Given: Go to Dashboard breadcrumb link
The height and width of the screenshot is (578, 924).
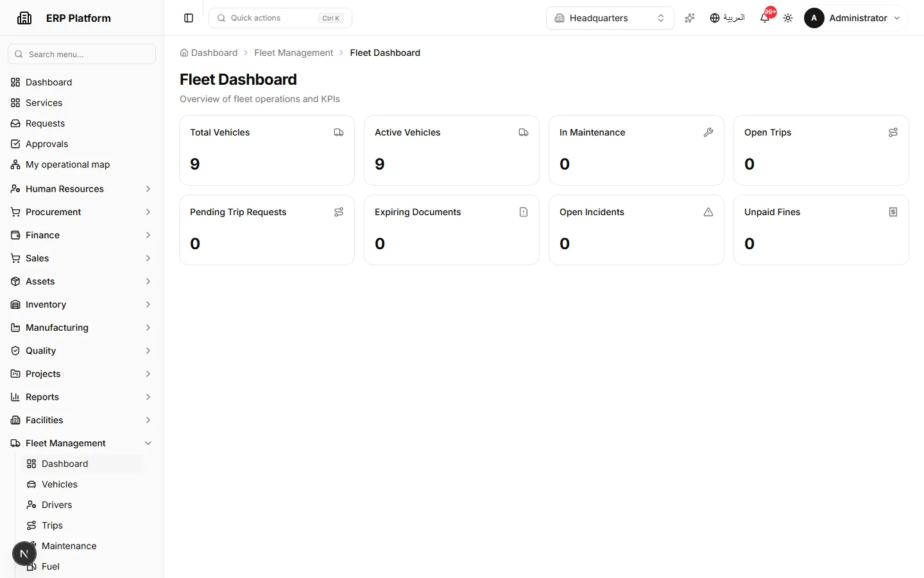Looking at the screenshot, I should click(209, 53).
